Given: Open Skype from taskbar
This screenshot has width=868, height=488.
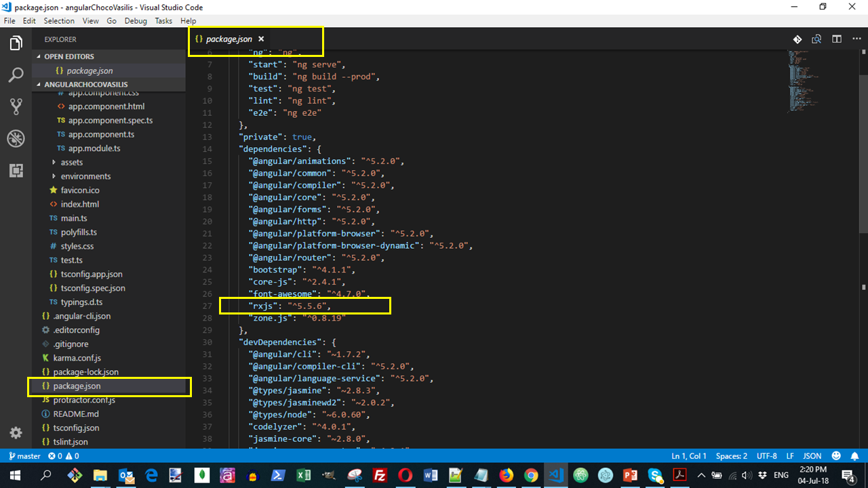Looking at the screenshot, I should click(x=655, y=475).
